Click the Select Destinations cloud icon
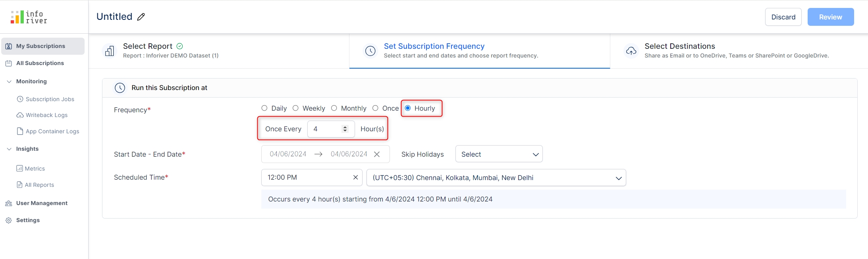 point(631,51)
